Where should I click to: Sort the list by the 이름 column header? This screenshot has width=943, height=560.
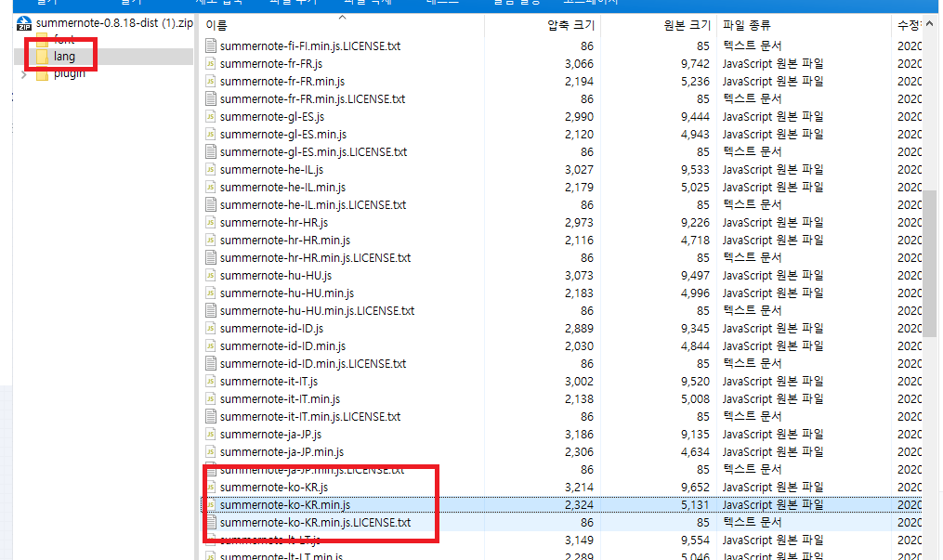pos(216,25)
